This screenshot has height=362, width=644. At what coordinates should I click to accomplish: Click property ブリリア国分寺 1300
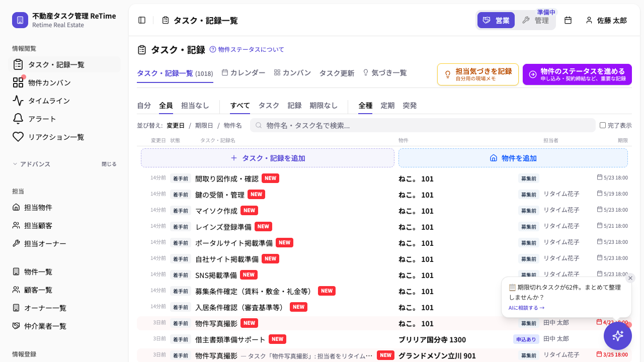[x=432, y=339]
